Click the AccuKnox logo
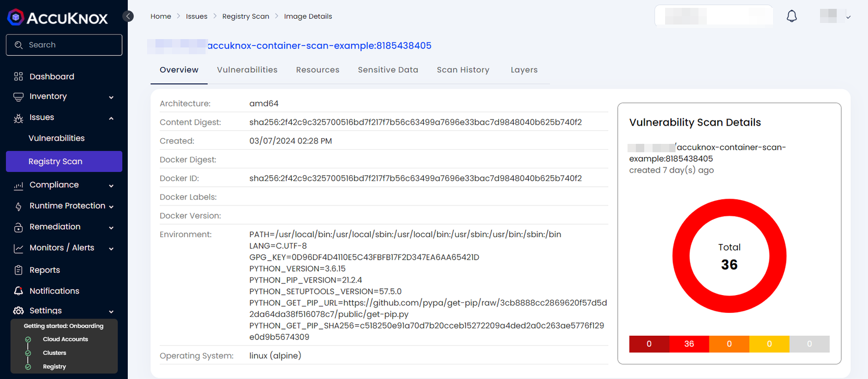Viewport: 868px width, 379px height. coord(57,18)
